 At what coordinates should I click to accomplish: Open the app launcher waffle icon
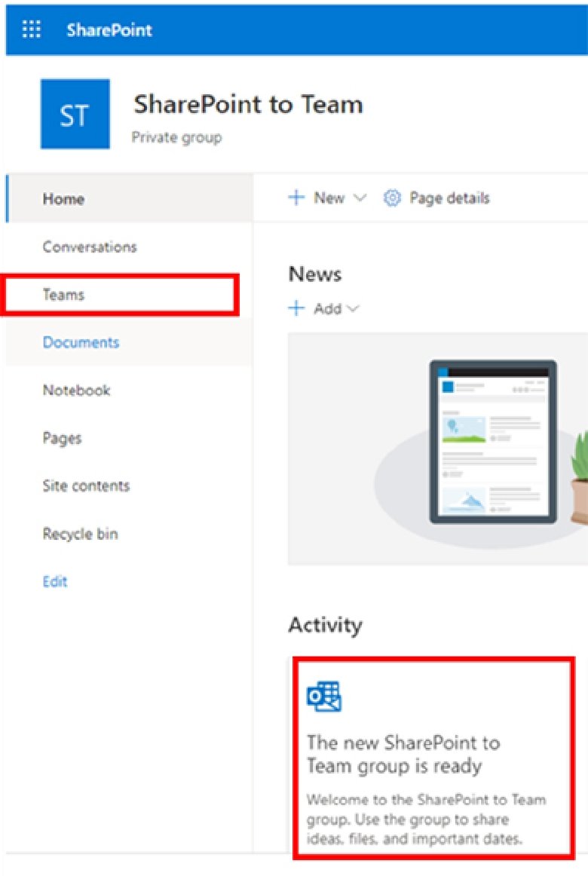(x=32, y=30)
